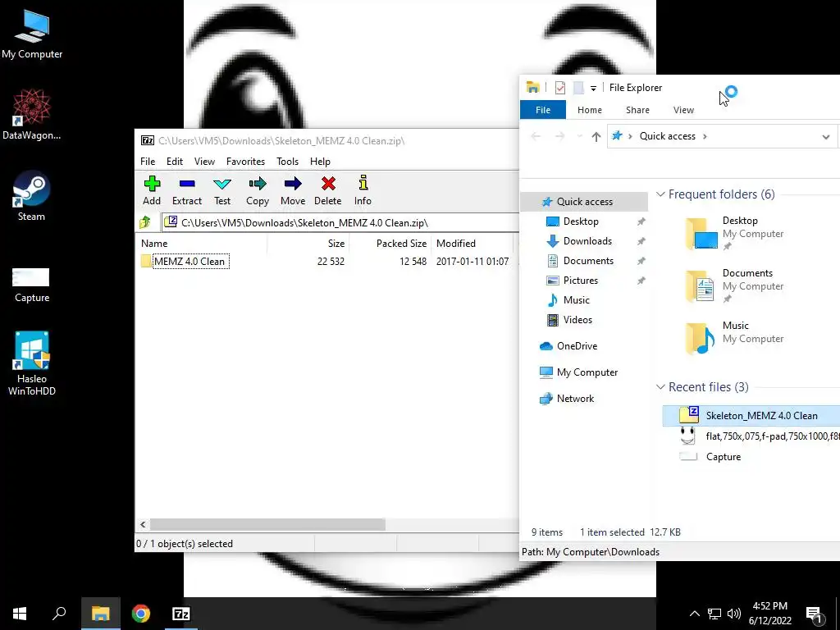Select the Steam desktop shortcut
Viewport: 840px width, 630px height.
click(x=32, y=196)
